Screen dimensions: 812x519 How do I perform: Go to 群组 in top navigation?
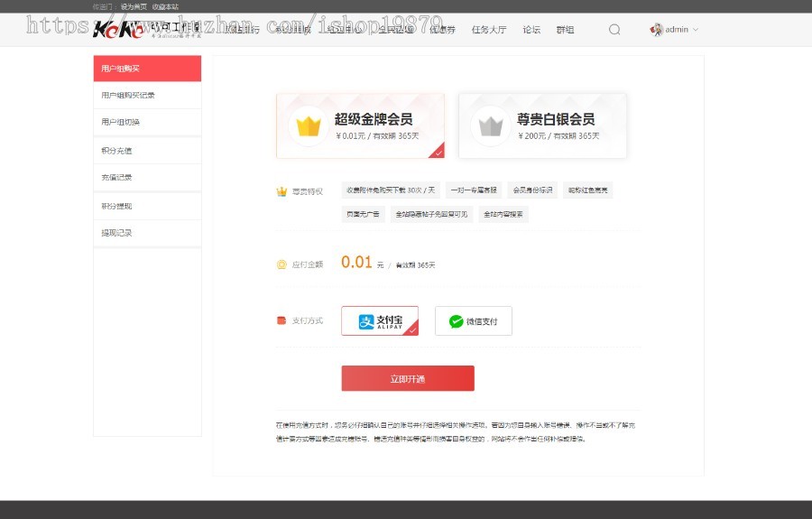pyautogui.click(x=565, y=30)
